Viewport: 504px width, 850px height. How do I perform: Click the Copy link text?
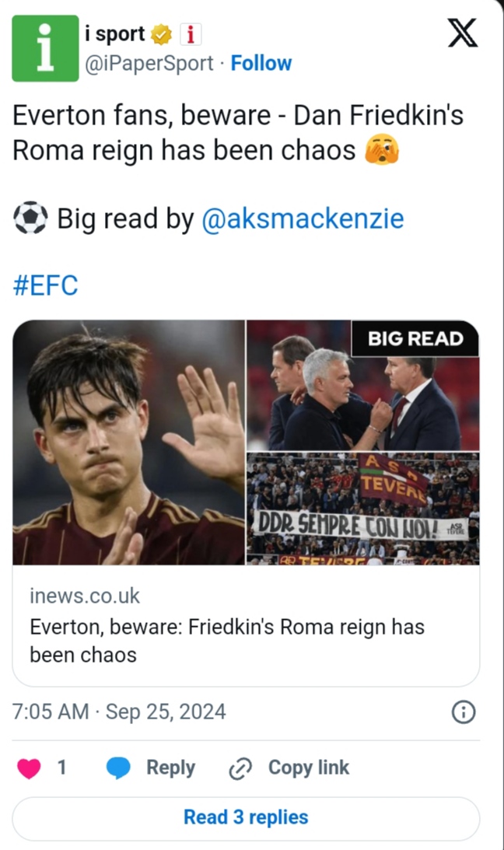(x=309, y=768)
